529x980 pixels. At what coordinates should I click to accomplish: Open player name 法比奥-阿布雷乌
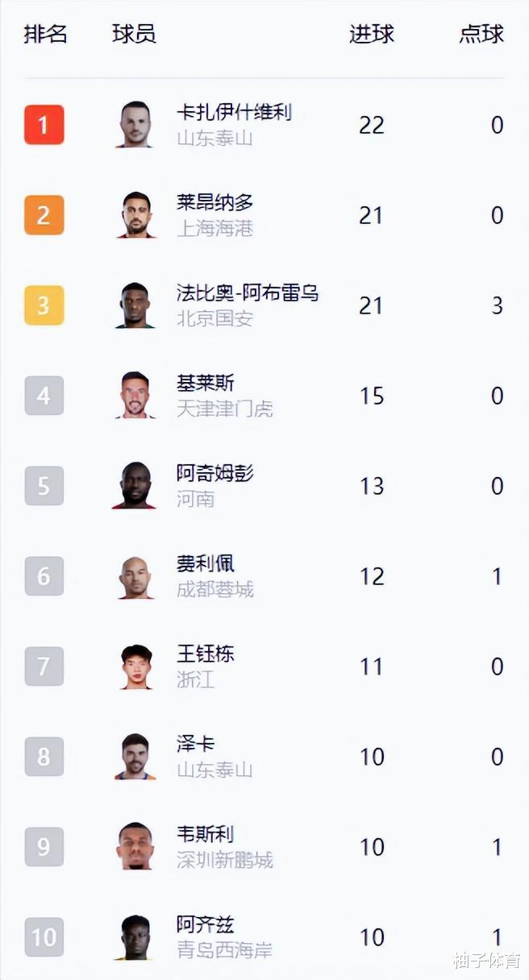[248, 293]
